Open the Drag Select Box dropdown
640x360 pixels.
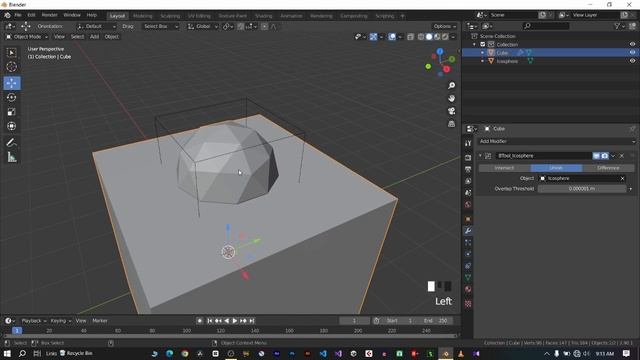pyautogui.click(x=161, y=26)
